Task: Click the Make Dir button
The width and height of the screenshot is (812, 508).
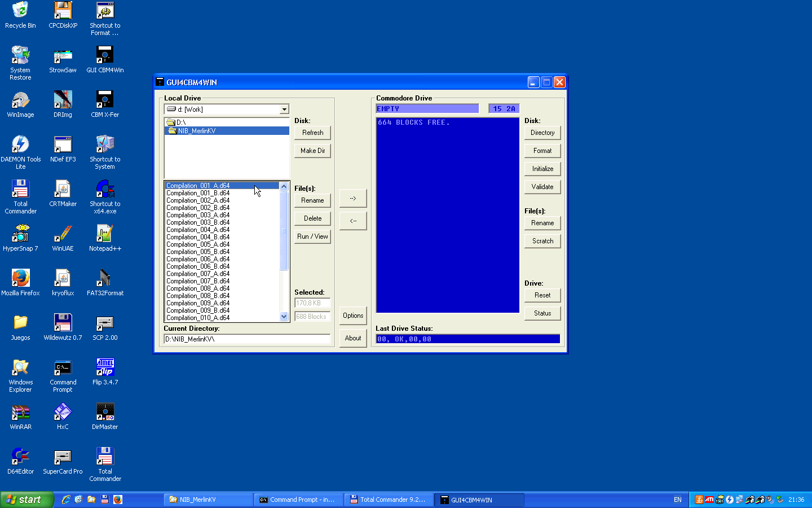Action: pyautogui.click(x=312, y=151)
